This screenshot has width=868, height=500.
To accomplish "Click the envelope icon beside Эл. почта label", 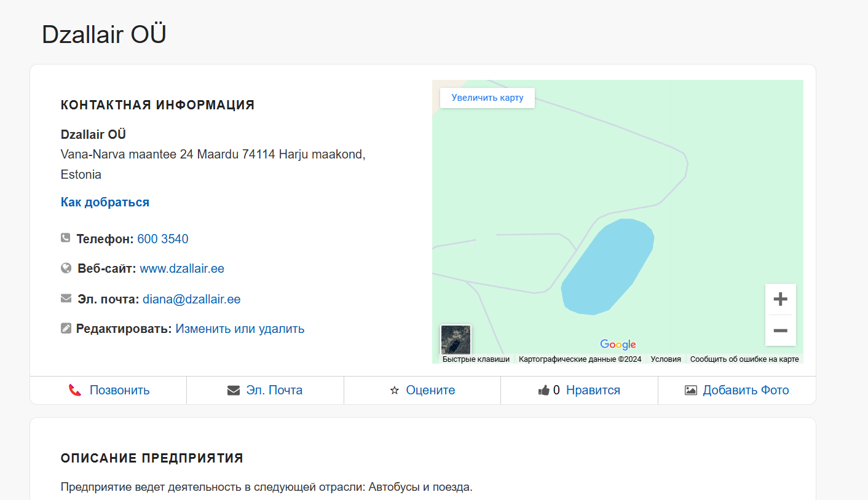I will pyautogui.click(x=66, y=299).
